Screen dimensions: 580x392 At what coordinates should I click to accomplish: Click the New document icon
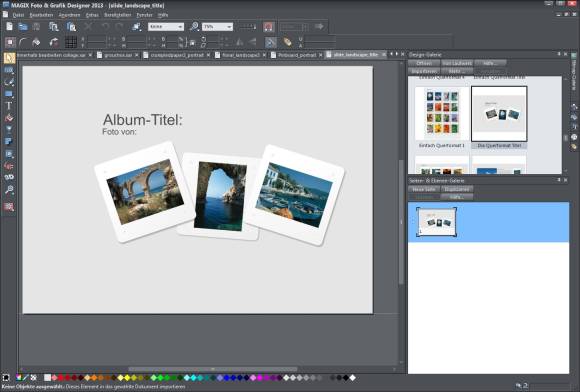coord(9,27)
